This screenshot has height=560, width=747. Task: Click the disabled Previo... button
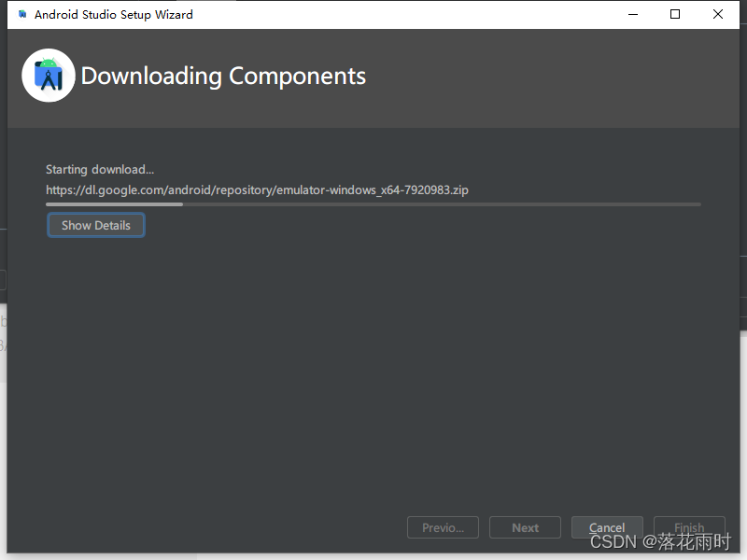(x=443, y=527)
